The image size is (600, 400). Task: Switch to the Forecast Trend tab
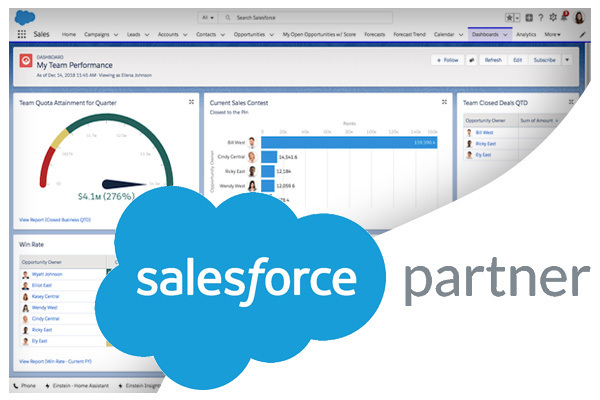pos(409,34)
